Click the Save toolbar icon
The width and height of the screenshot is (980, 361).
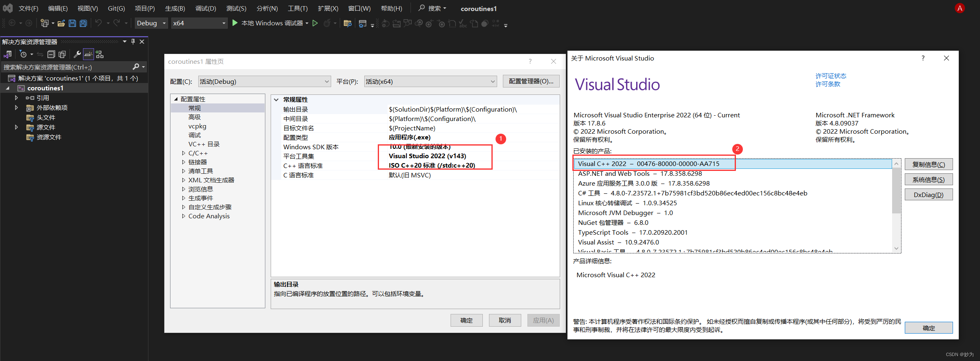[x=72, y=23]
